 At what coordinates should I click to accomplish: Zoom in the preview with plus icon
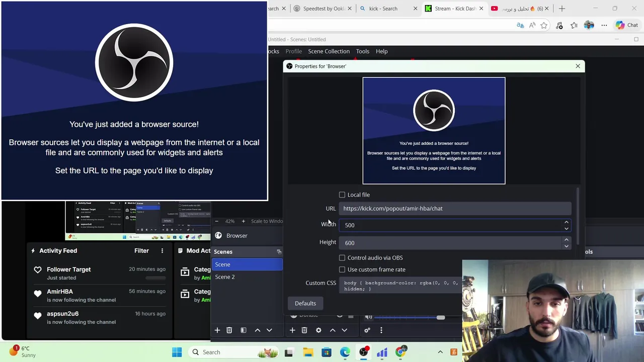[243, 221]
